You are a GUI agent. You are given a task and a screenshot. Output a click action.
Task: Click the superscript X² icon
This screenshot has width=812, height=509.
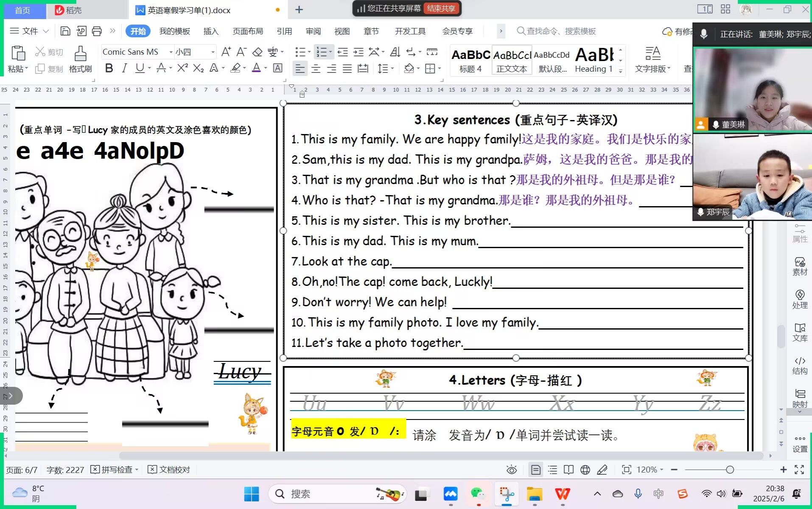pyautogui.click(x=182, y=68)
